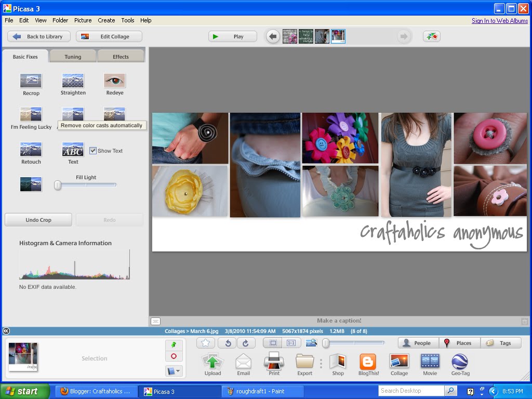The image size is (532, 399).
Task: Open the Windows start menu
Action: [25, 391]
